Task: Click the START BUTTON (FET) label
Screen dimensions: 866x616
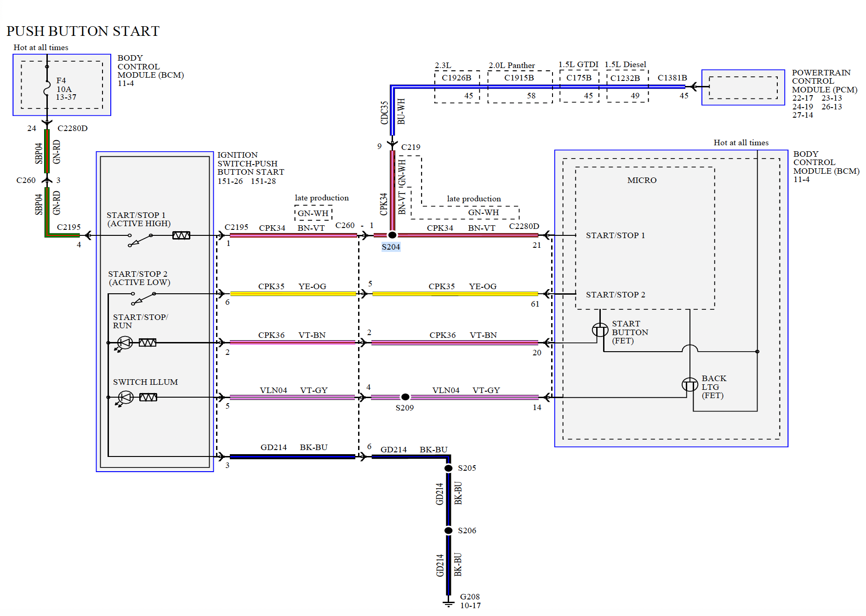Action: [630, 332]
